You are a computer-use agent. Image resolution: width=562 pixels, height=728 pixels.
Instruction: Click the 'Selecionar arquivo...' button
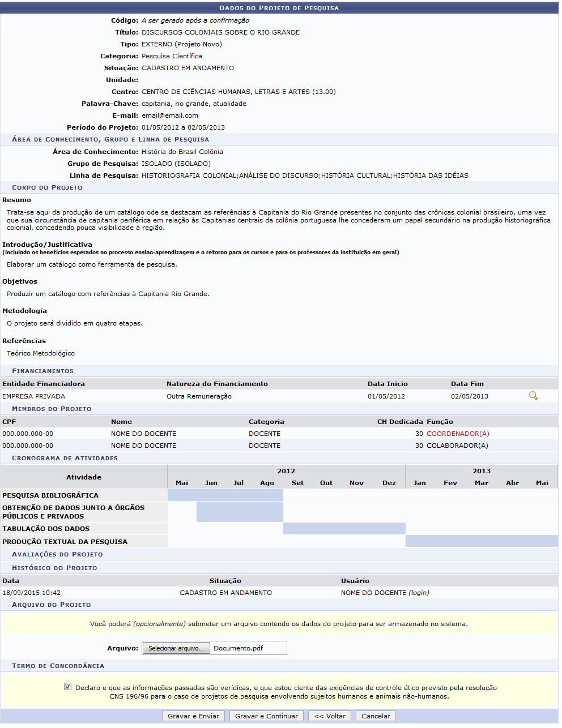pos(176,648)
